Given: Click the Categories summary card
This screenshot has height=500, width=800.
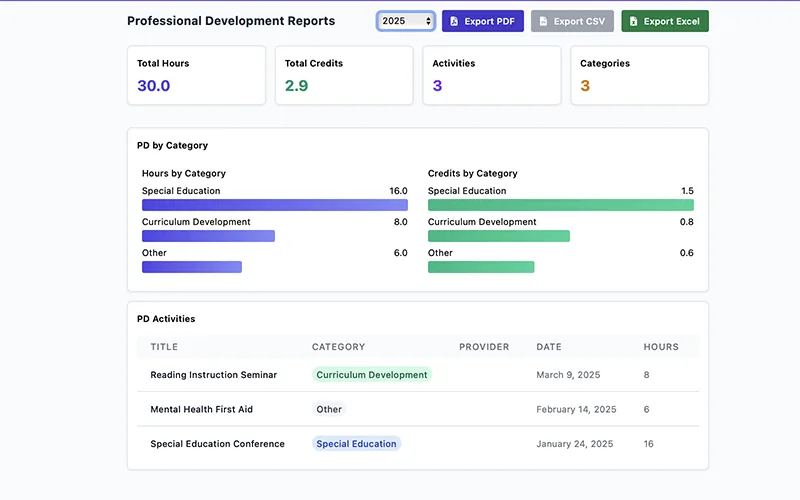Looking at the screenshot, I should pyautogui.click(x=639, y=76).
